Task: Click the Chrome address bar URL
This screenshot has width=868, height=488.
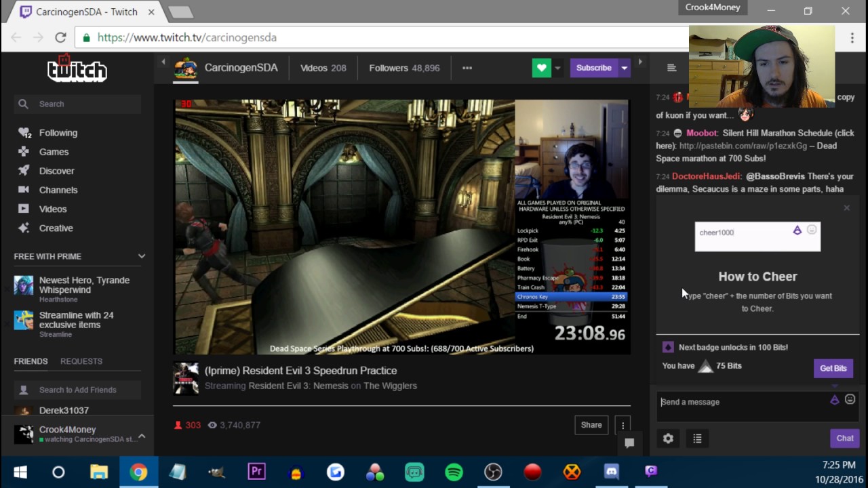Action: tap(186, 37)
